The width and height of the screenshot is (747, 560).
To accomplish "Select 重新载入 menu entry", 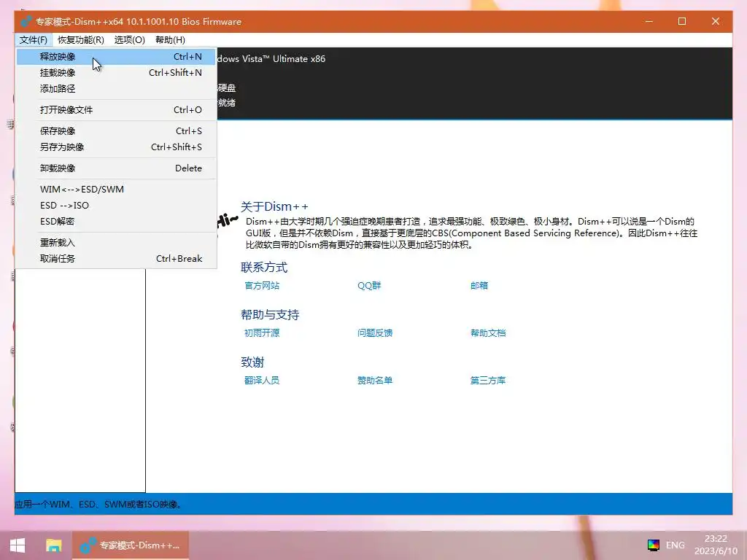I will tap(116, 242).
